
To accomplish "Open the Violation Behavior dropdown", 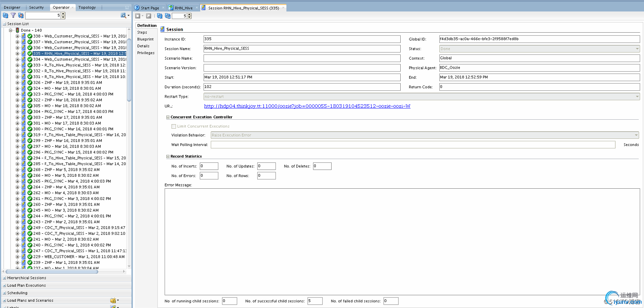I will click(x=636, y=135).
